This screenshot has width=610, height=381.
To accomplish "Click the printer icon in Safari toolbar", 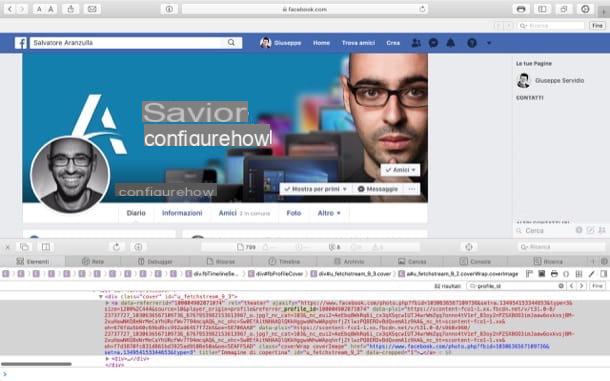I will [x=521, y=9].
